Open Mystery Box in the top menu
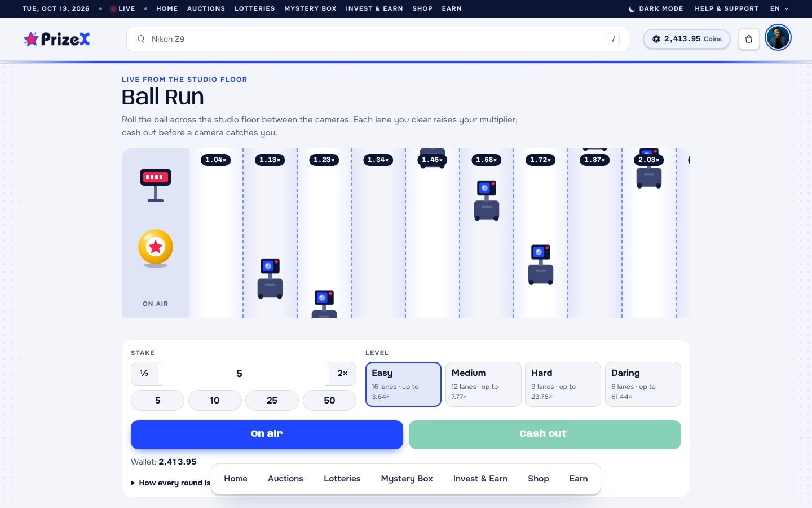 (x=310, y=8)
